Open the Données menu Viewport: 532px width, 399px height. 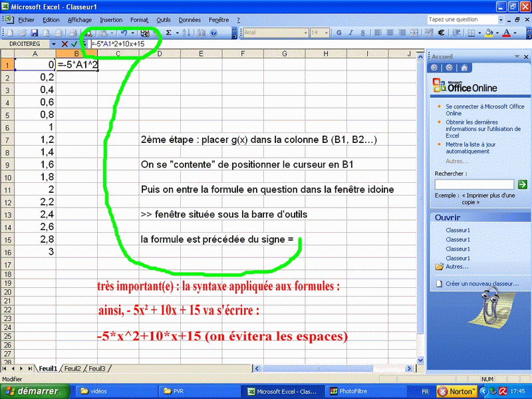190,20
